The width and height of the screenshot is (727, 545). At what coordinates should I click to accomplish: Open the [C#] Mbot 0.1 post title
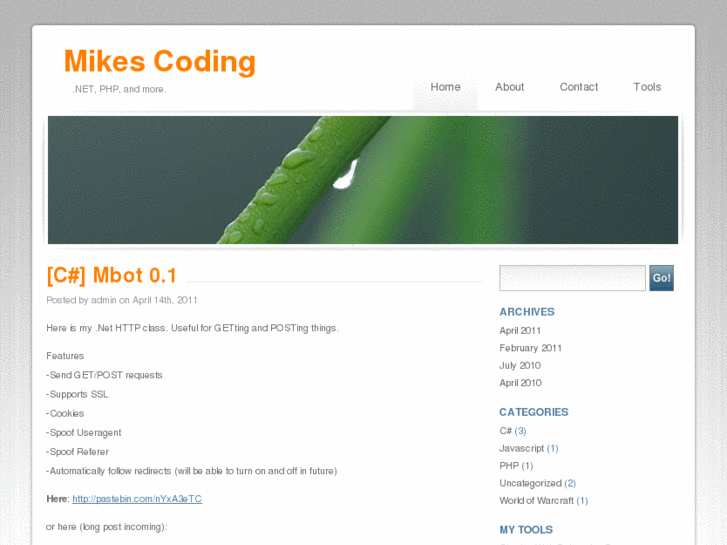[111, 276]
